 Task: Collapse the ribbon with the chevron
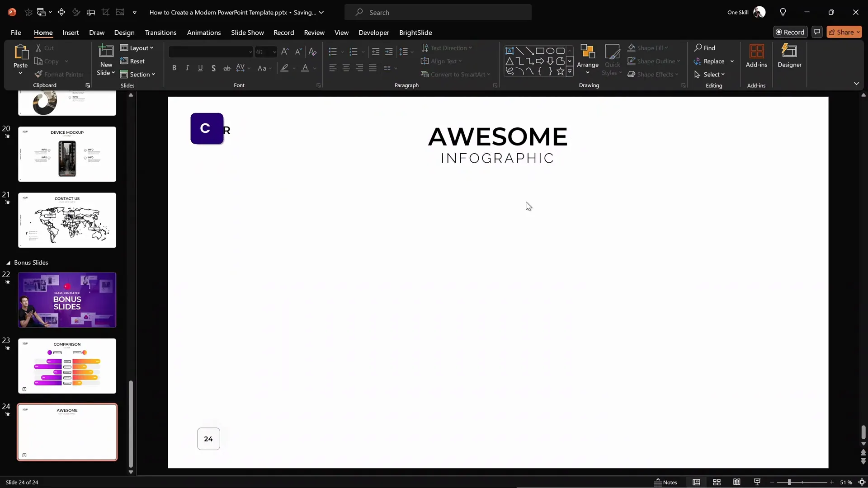click(x=856, y=84)
